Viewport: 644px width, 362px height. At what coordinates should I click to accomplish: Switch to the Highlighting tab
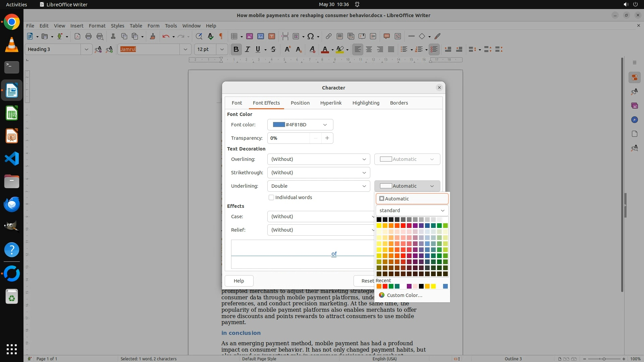click(366, 103)
